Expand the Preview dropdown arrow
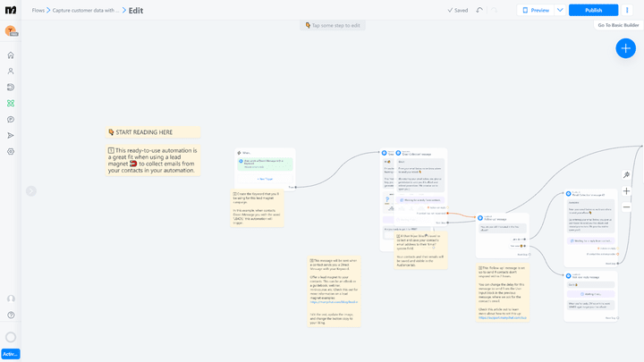The width and height of the screenshot is (644, 362). coord(560,10)
